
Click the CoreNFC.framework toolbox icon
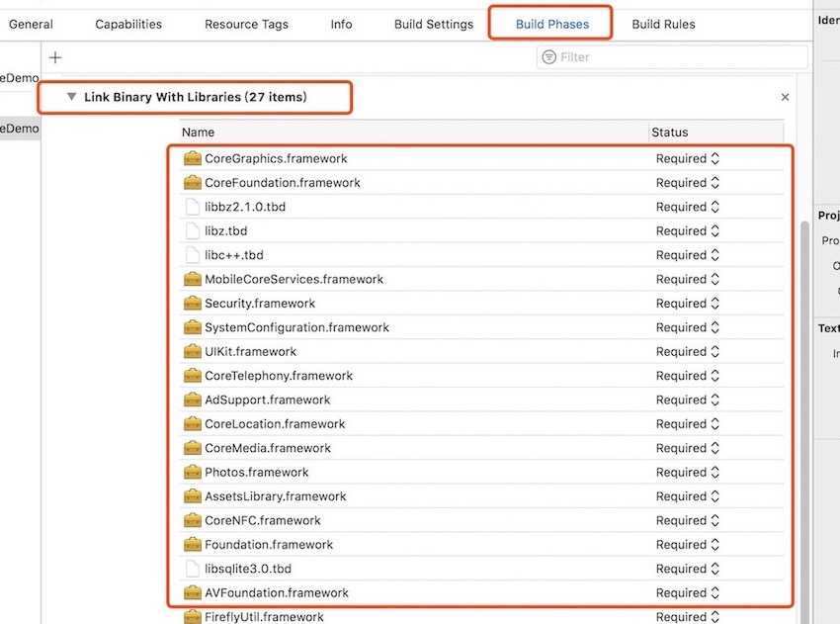(x=193, y=520)
